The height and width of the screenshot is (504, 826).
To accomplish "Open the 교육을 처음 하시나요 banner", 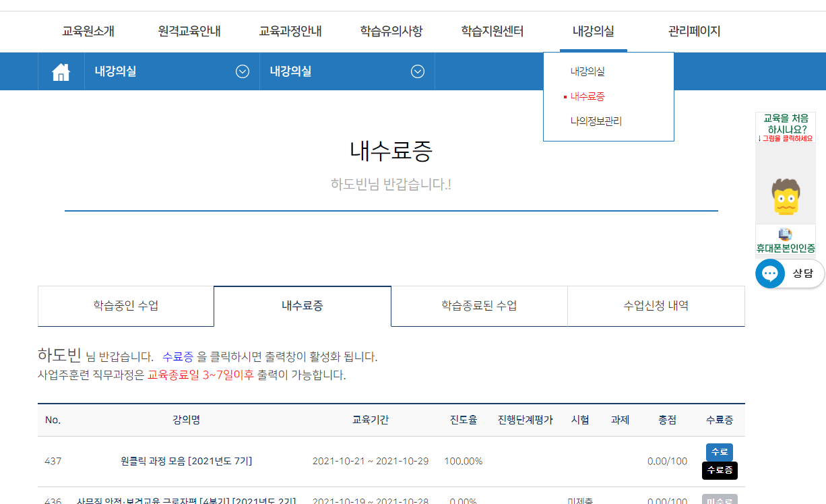I will (786, 127).
